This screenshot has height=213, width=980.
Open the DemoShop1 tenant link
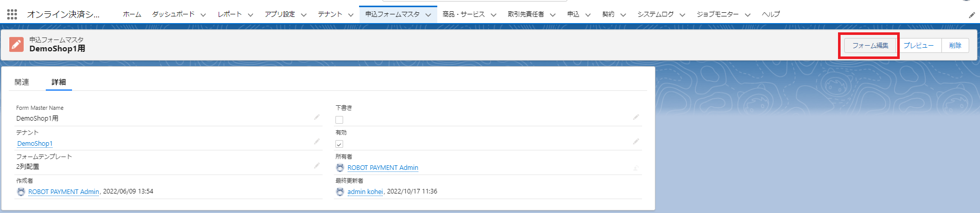tap(35, 144)
